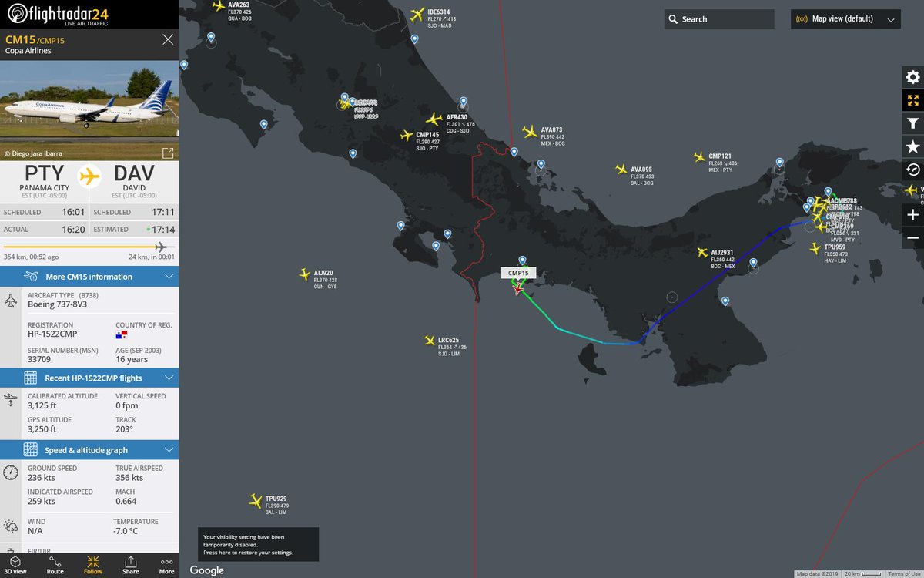Click the 236 kts ground speed value

click(x=42, y=478)
